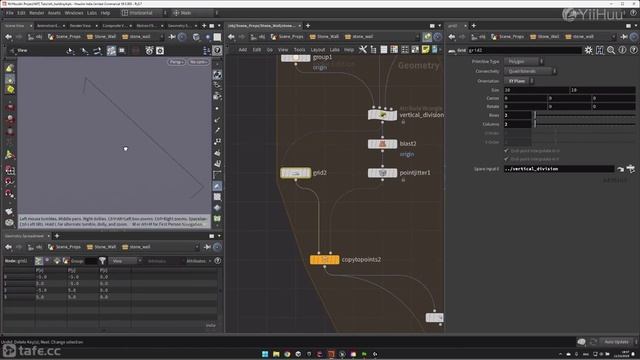Open the Labs menu in main menu bar
The width and height of the screenshot is (640, 360).
tap(92, 13)
